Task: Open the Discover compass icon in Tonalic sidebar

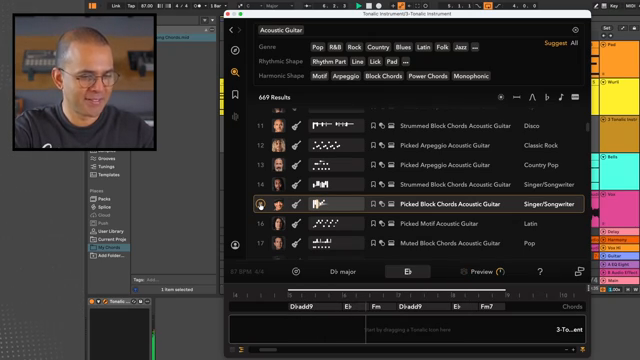Action: tap(235, 50)
